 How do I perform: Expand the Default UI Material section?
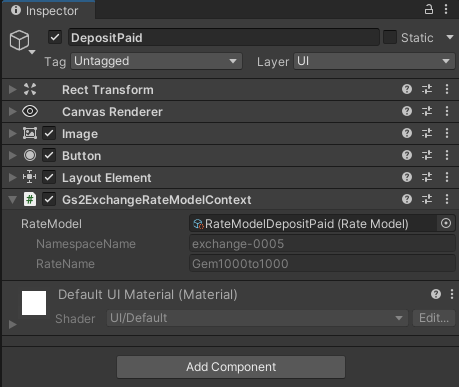pos(13,324)
